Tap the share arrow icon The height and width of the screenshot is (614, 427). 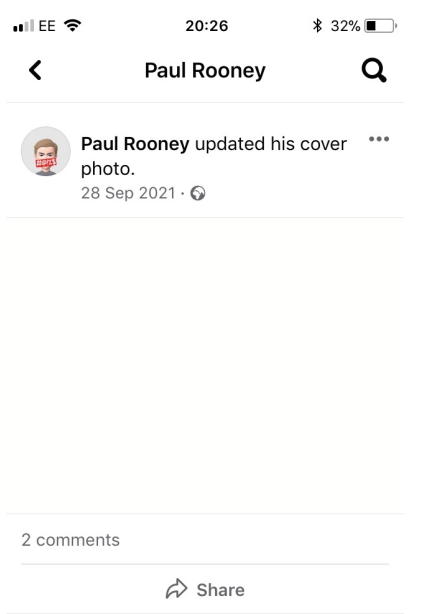click(177, 589)
